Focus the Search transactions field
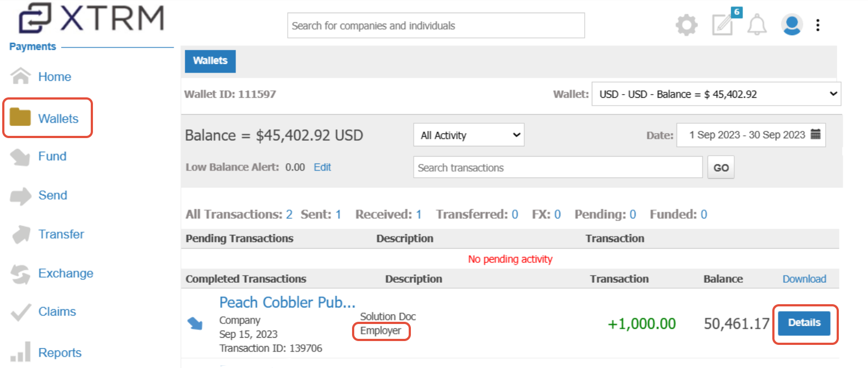The width and height of the screenshot is (868, 368). point(558,167)
